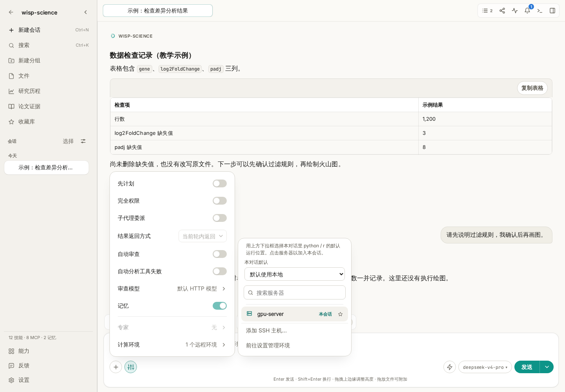Click the 发送 button
This screenshot has height=392, width=565.
[x=527, y=367]
